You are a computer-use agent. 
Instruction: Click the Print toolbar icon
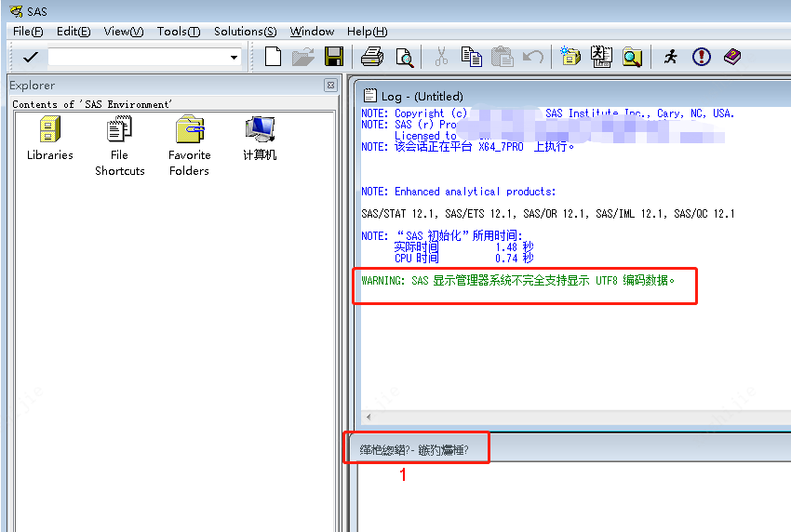point(372,57)
